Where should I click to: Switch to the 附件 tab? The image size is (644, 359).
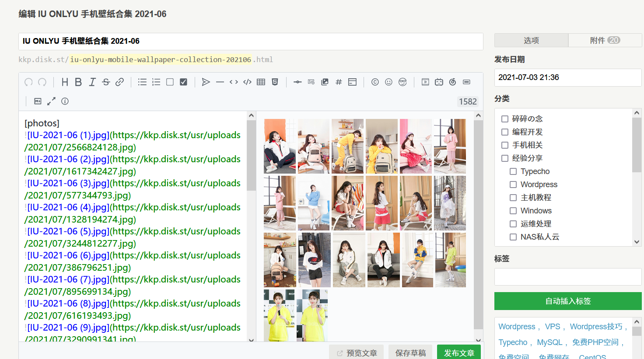pyautogui.click(x=605, y=40)
